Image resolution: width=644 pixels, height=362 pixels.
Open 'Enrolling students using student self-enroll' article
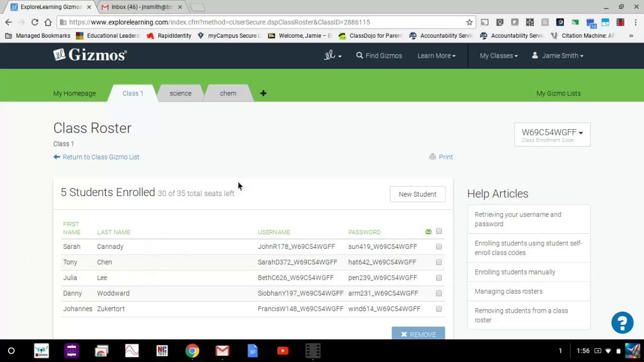tap(529, 248)
